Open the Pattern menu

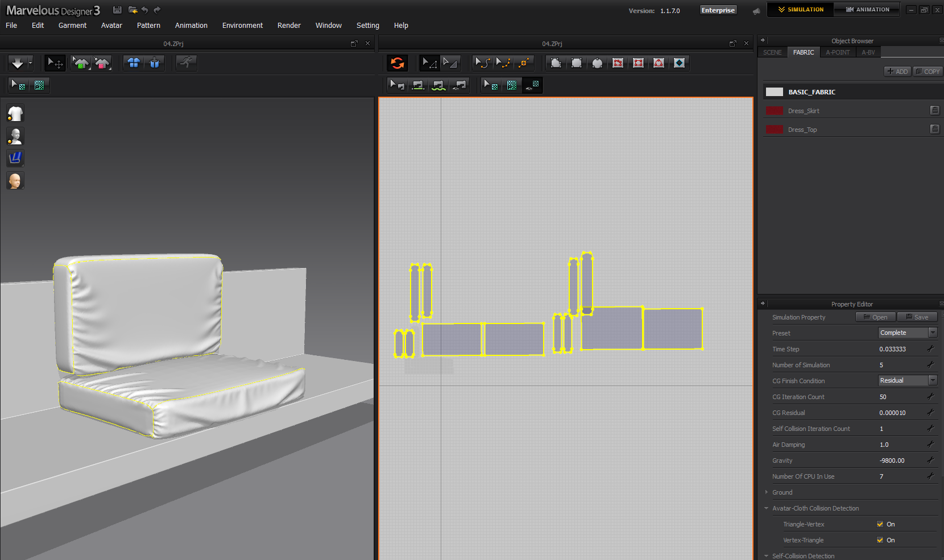coord(148,26)
